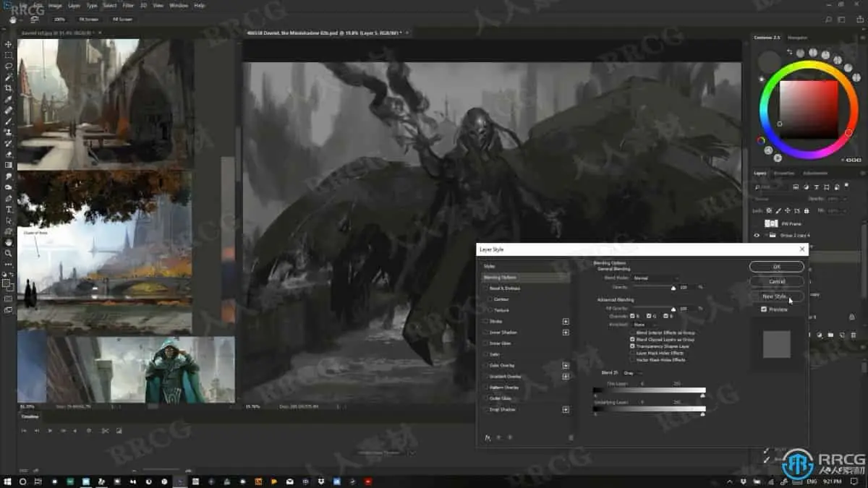Enable the Bevel & Emboss effect checkbox
Viewport: 868px width, 488px height.
click(485, 288)
